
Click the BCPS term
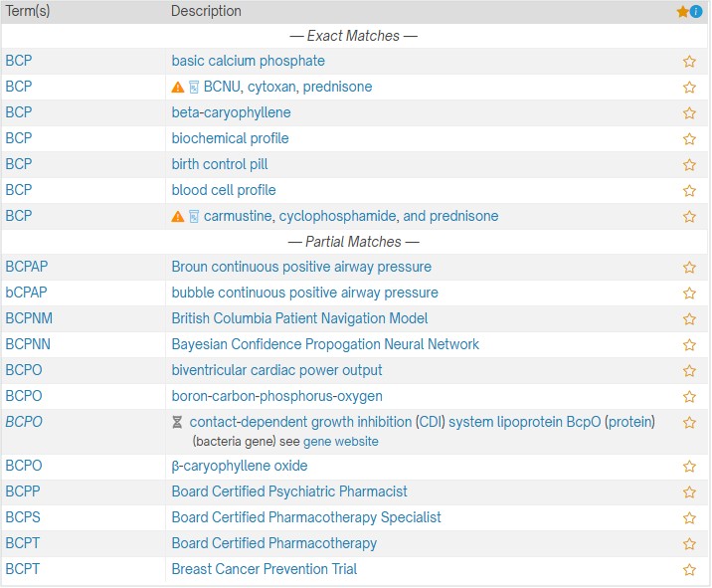click(23, 517)
